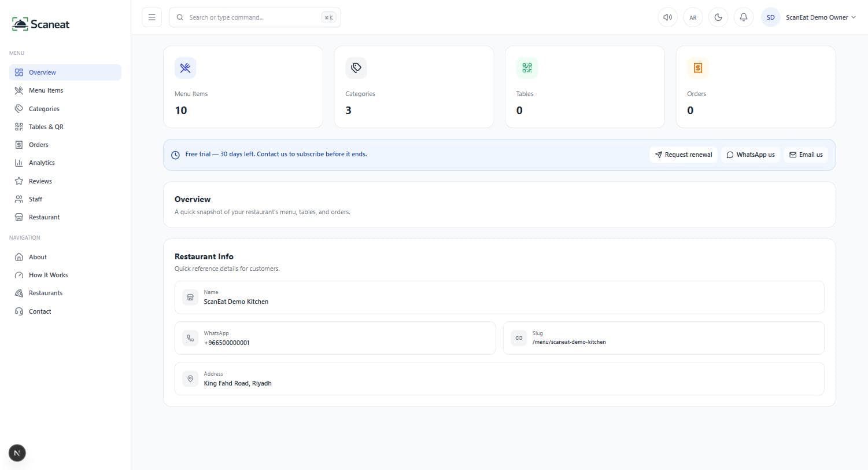Open Reviews in the sidebar

(x=65, y=181)
